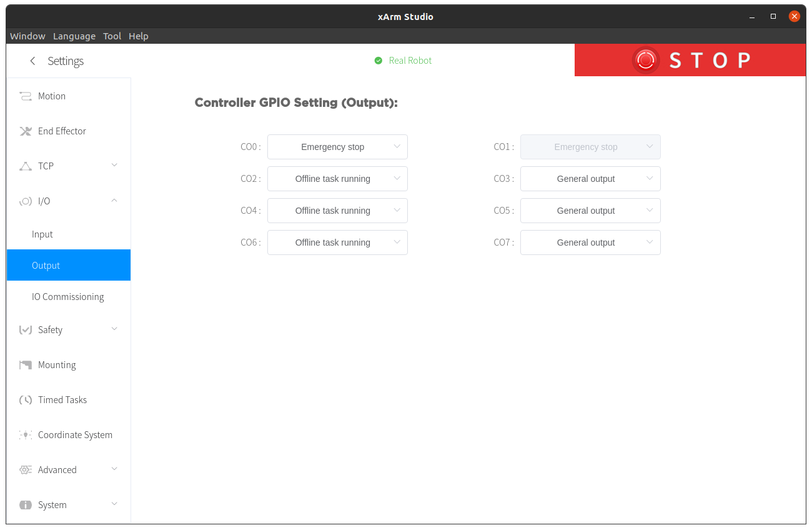Select the I/O settings icon
The image size is (812, 530).
(x=25, y=201)
